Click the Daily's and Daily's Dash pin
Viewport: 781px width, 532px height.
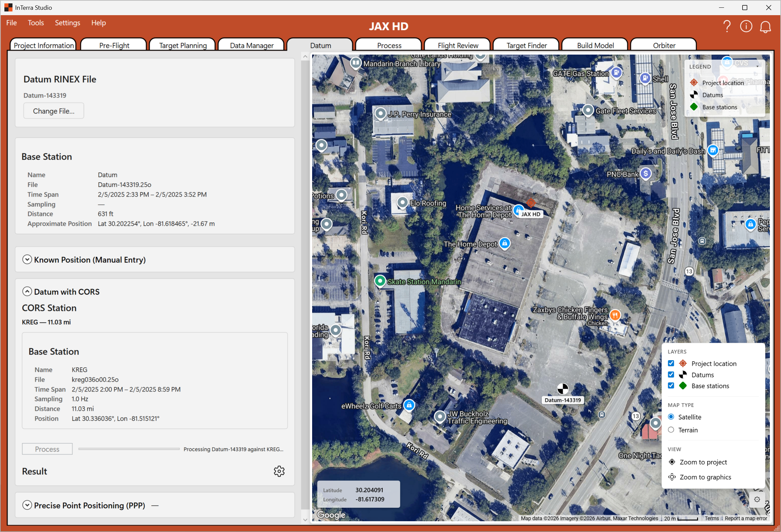click(x=713, y=150)
